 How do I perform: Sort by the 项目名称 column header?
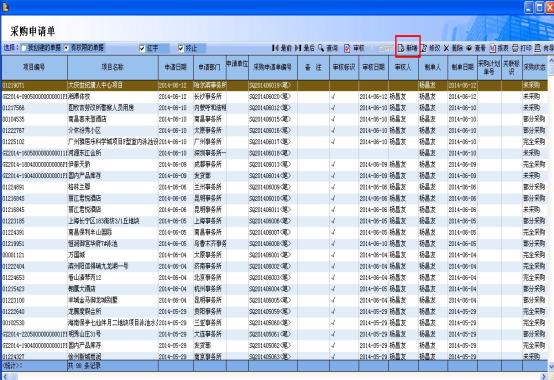pos(113,67)
